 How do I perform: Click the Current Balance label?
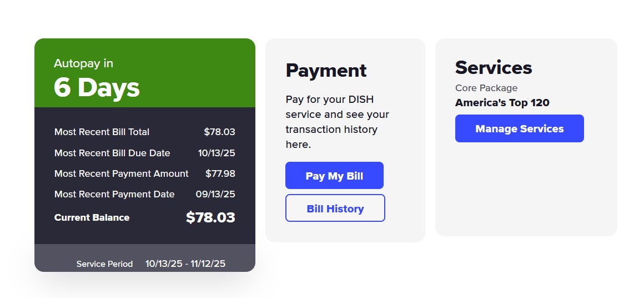(x=92, y=217)
